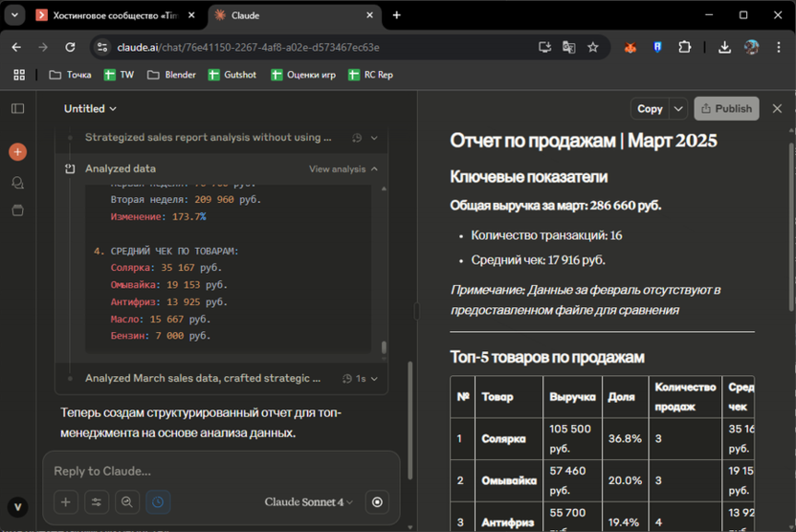Collapse the View analysis section
Viewport: 796px width, 532px height.
[343, 169]
